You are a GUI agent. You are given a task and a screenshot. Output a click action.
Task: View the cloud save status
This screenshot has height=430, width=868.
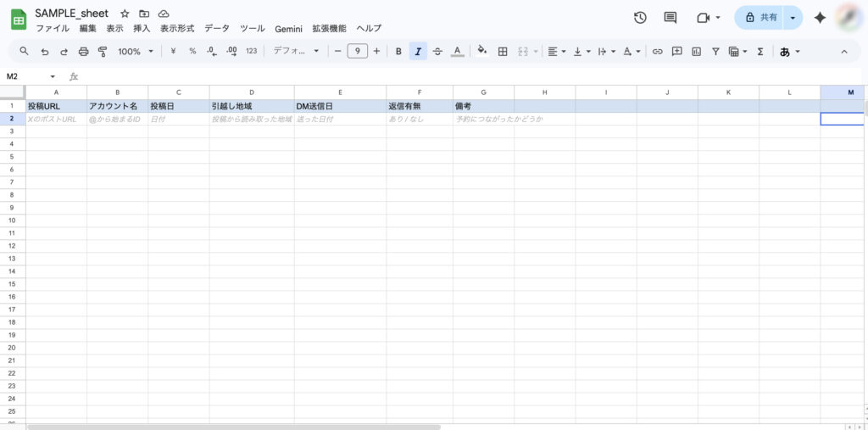[x=164, y=14]
